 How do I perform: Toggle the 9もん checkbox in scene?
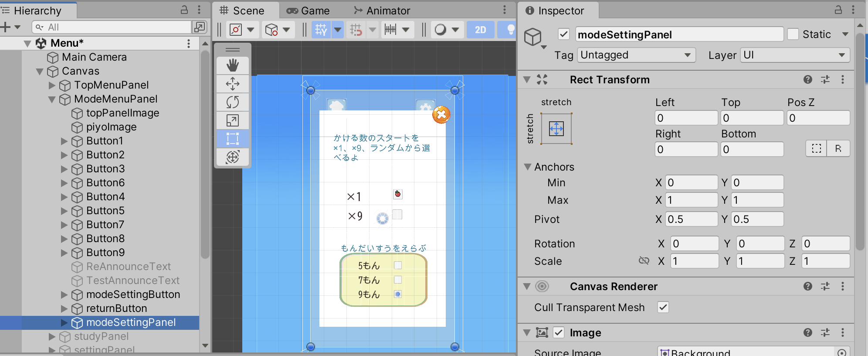pyautogui.click(x=398, y=294)
